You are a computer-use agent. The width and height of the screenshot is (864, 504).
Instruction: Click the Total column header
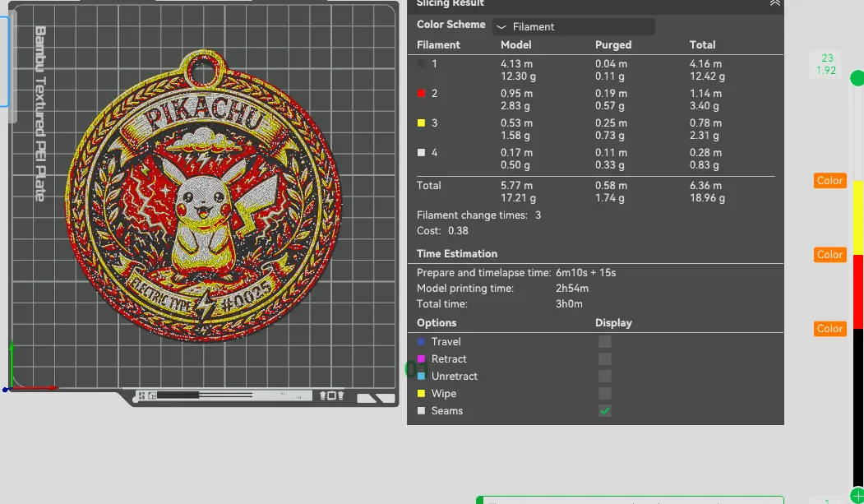pos(702,44)
